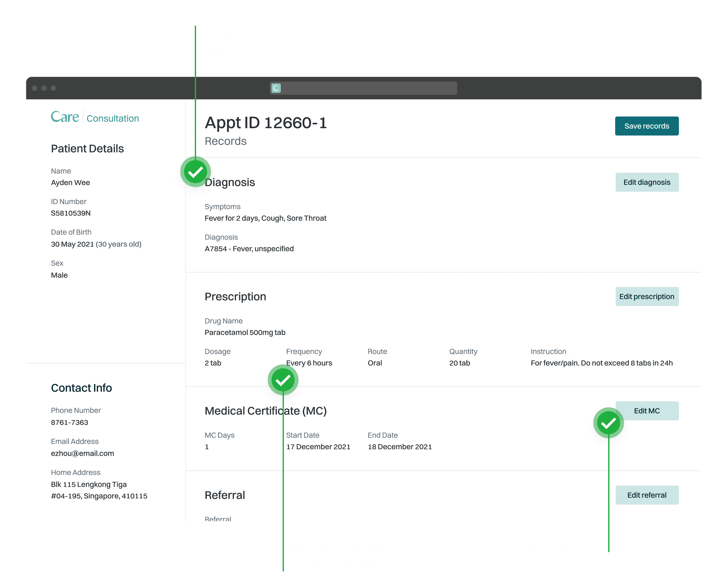This screenshot has width=728, height=588.
Task: Click the Save records button
Action: (x=647, y=126)
